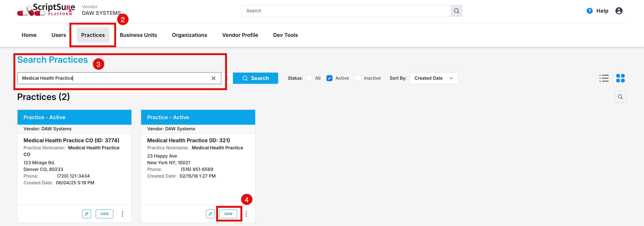This screenshot has height=226, width=644.
Task: Uncheck the Active status checkbox
Action: click(x=329, y=78)
